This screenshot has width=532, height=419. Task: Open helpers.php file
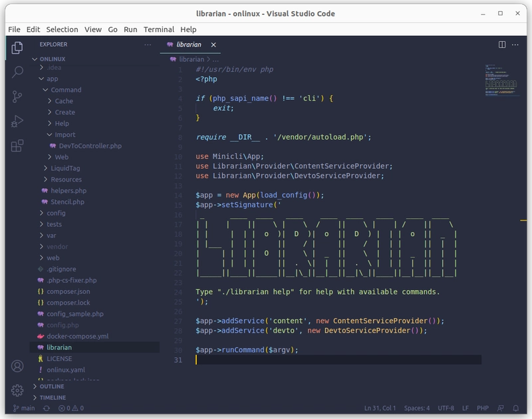[68, 191]
